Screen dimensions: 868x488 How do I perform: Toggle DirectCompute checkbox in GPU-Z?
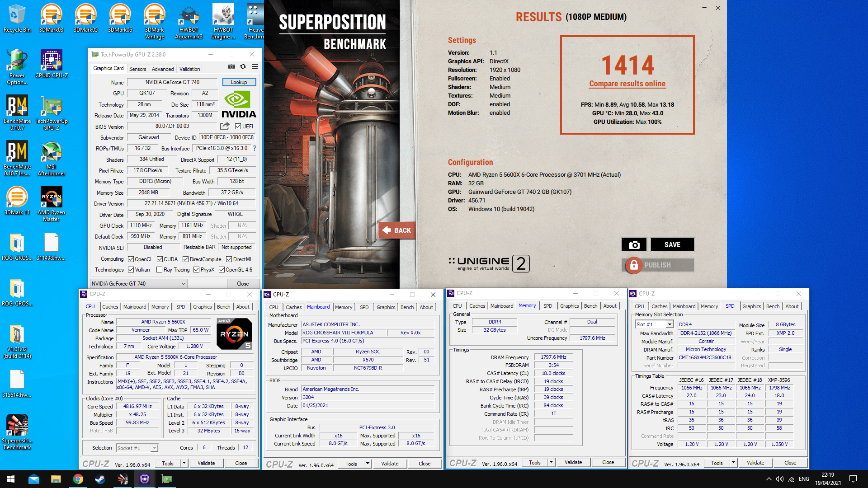[186, 259]
